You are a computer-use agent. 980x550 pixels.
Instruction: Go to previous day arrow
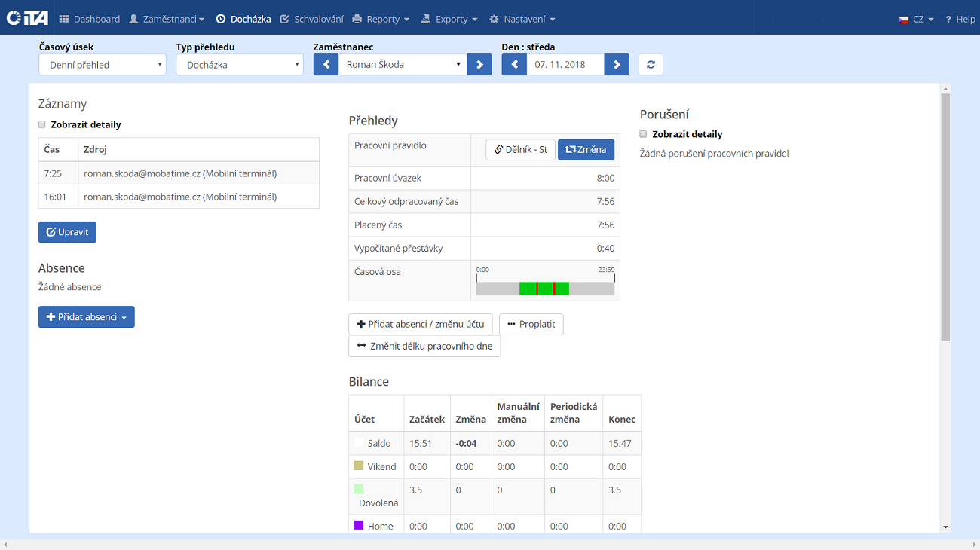point(514,65)
